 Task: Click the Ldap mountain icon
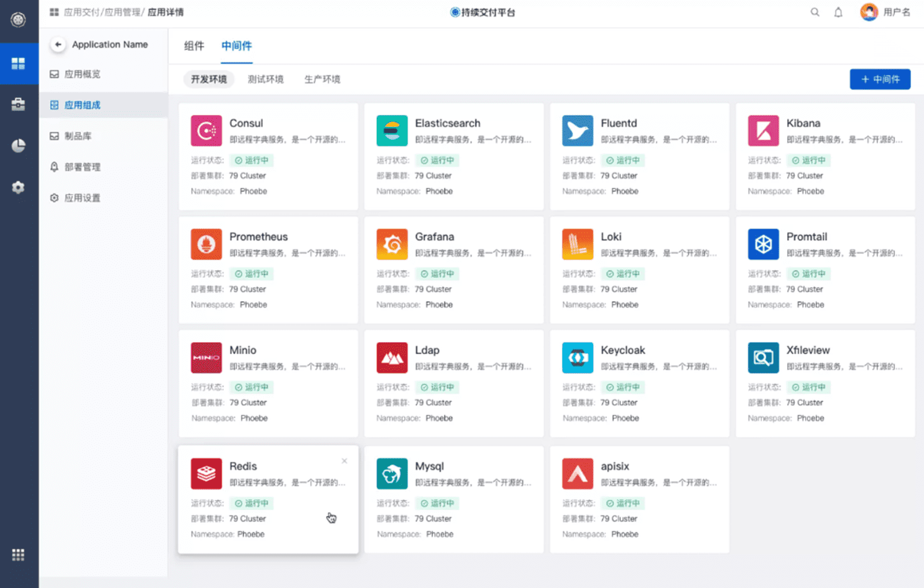click(x=392, y=358)
